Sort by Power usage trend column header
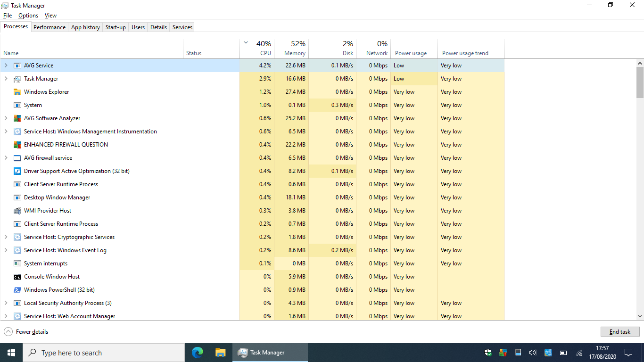This screenshot has width=644, height=362. coord(471,48)
